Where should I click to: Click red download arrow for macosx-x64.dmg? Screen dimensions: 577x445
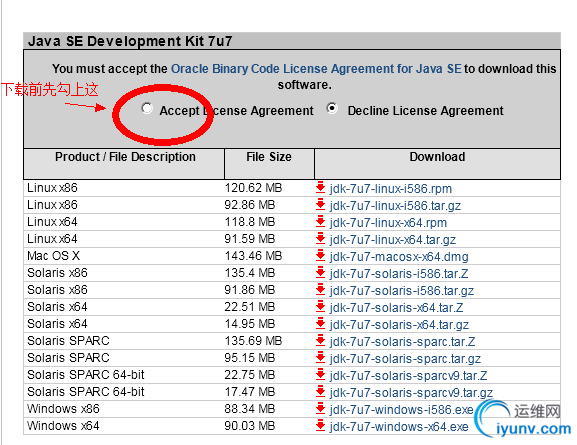click(321, 255)
